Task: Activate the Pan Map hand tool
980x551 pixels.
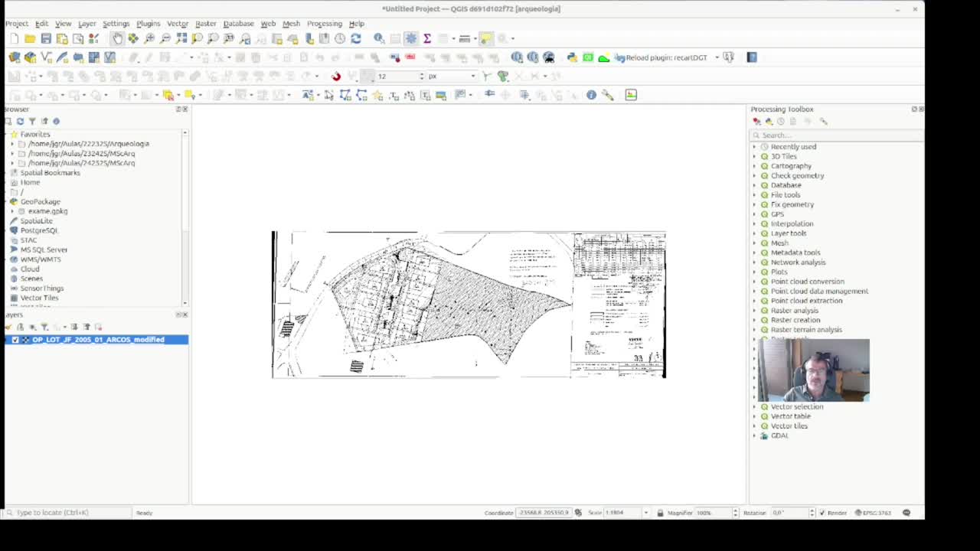Action: pos(117,38)
